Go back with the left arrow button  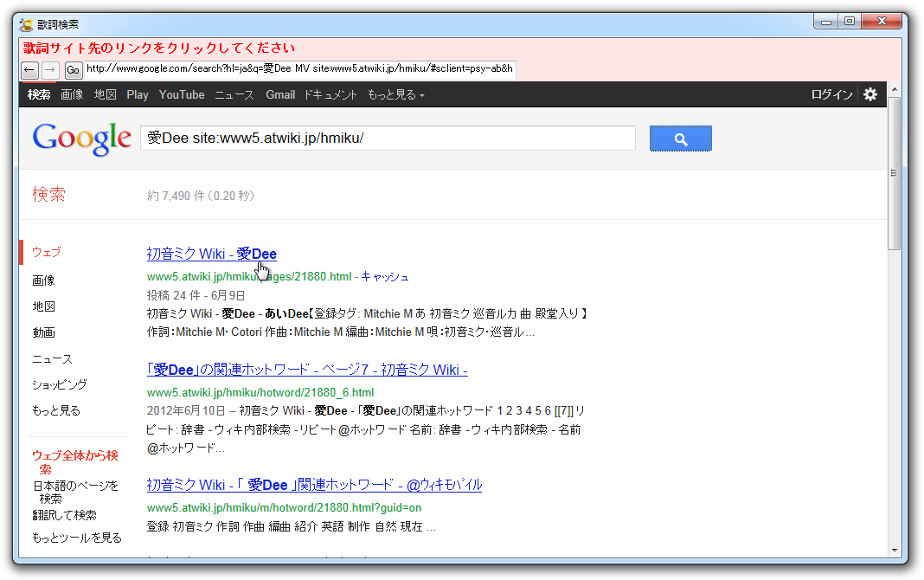coord(30,70)
